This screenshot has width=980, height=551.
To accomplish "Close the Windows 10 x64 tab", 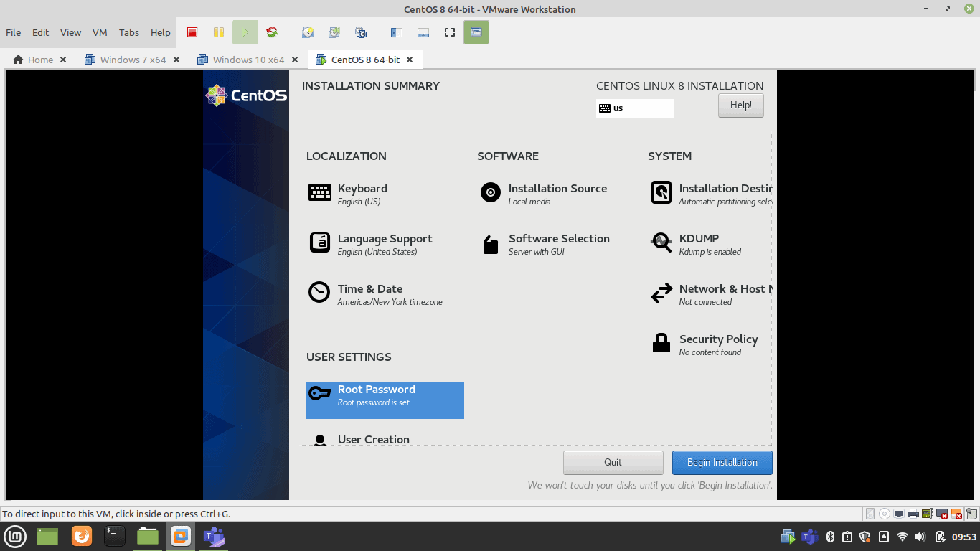I will click(x=295, y=60).
